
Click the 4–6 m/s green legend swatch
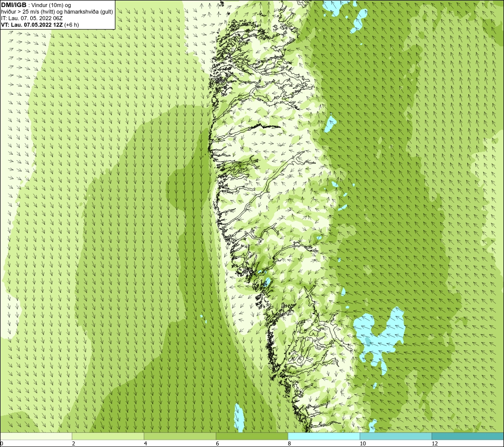click(180, 436)
